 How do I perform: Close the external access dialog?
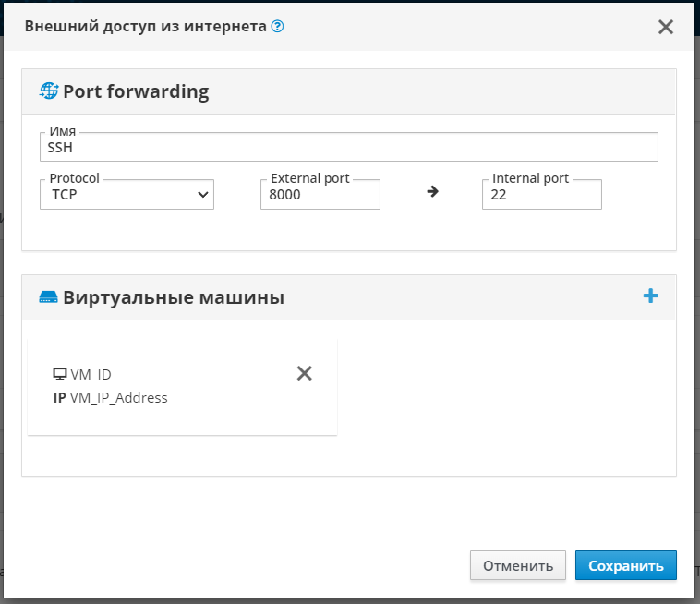[665, 27]
